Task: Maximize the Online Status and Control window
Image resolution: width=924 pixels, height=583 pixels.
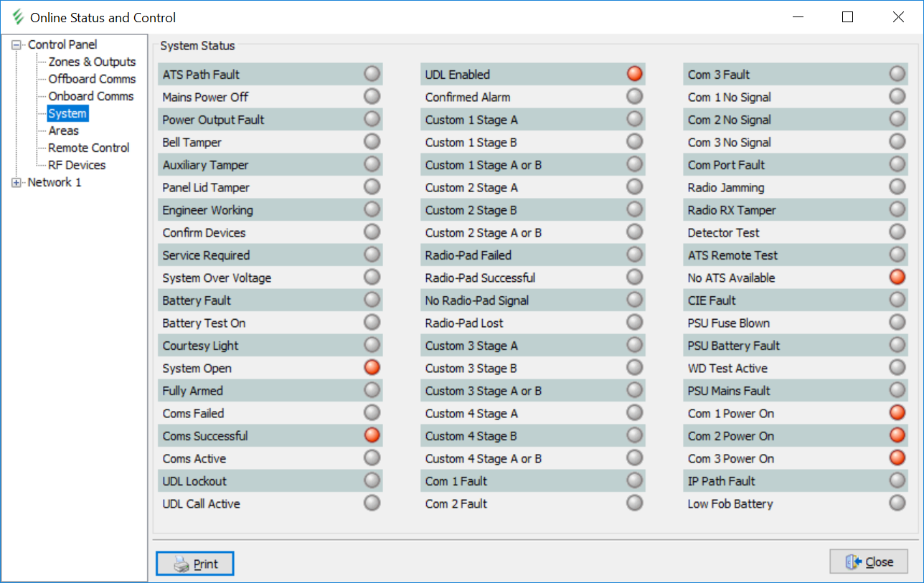Action: click(847, 17)
